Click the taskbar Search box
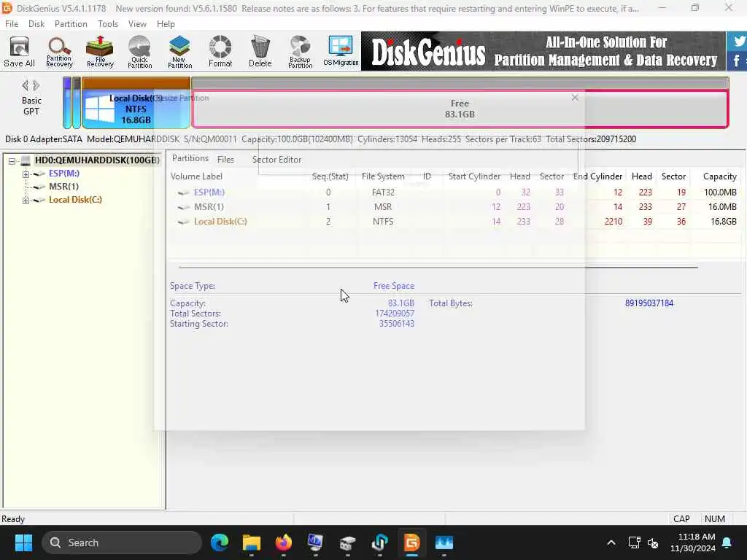This screenshot has width=747, height=560. [122, 542]
